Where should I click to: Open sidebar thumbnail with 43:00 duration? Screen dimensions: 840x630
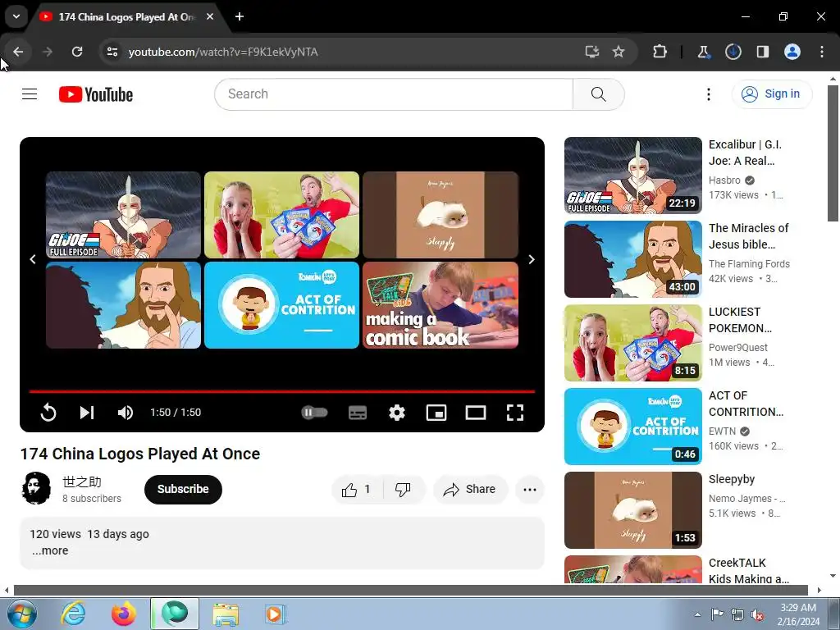tap(633, 259)
